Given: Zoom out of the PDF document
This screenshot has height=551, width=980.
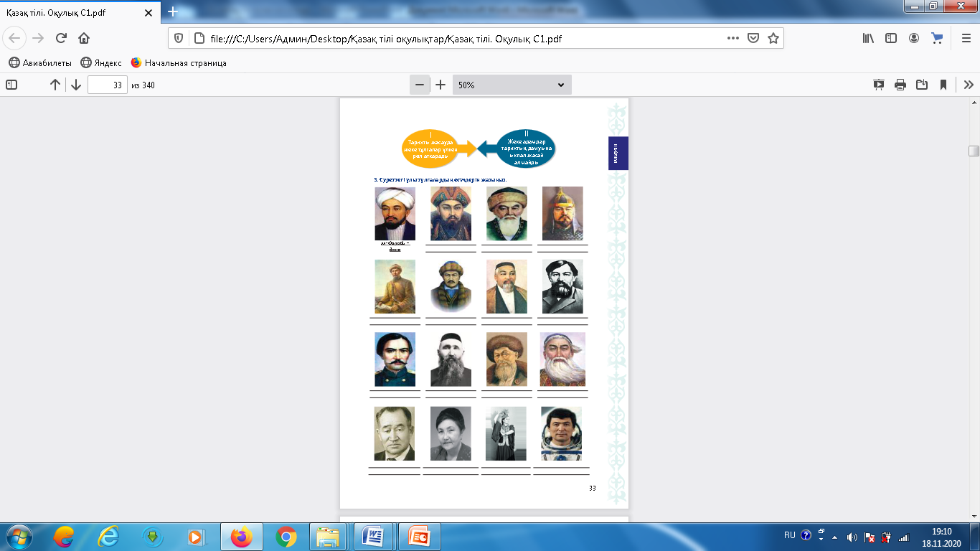Looking at the screenshot, I should click(x=420, y=85).
